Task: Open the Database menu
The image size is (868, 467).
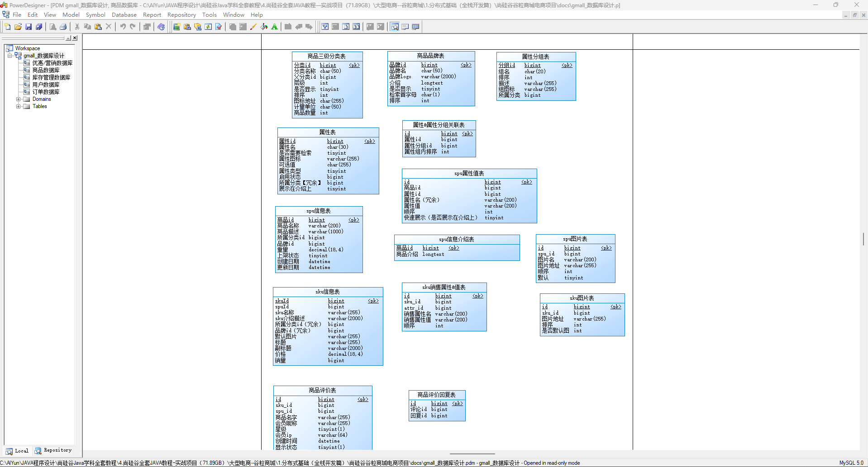Action: (x=124, y=15)
